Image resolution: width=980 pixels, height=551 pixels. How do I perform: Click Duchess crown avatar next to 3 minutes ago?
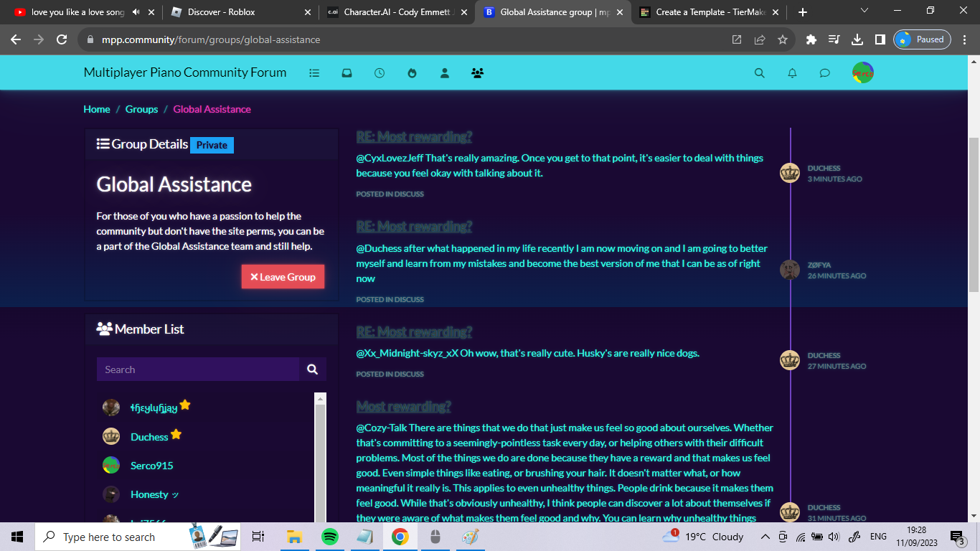(790, 173)
